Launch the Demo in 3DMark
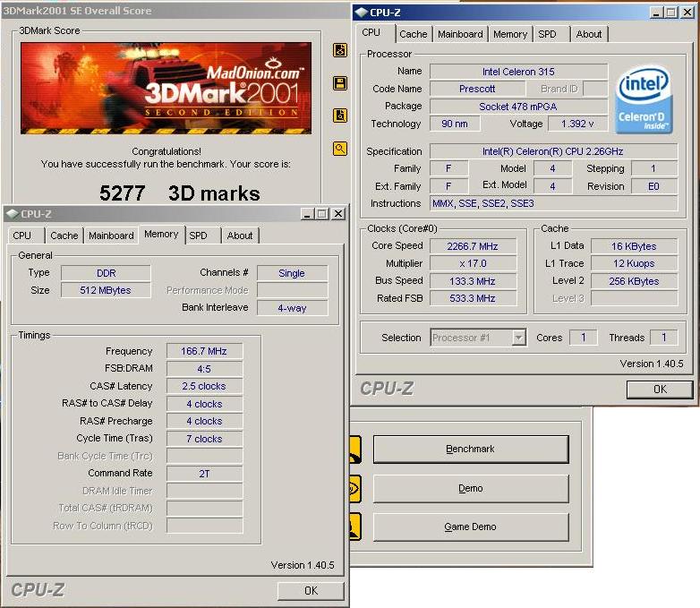The image size is (700, 608). 471,488
